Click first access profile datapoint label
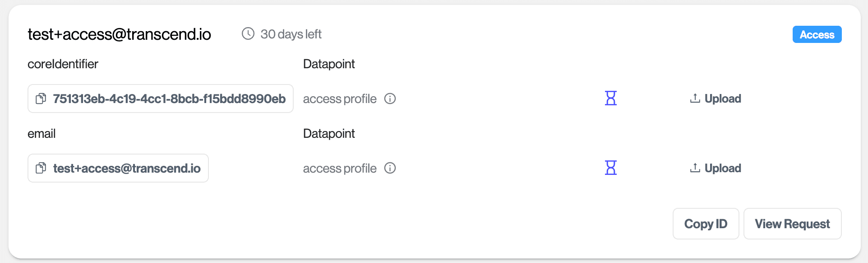Viewport: 868px width, 263px height. (x=339, y=99)
